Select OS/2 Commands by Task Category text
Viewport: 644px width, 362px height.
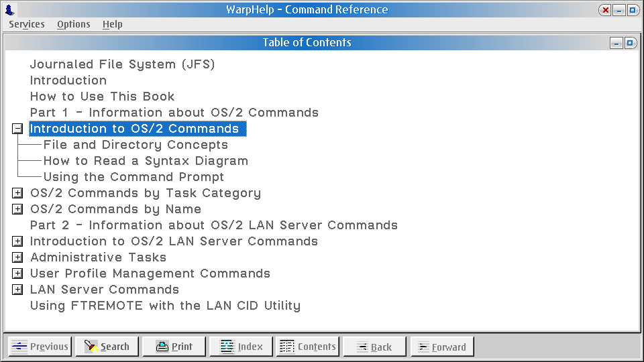(146, 193)
